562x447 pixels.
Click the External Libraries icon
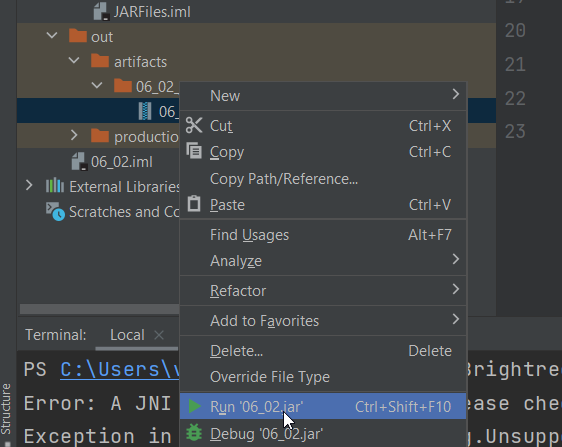55,186
